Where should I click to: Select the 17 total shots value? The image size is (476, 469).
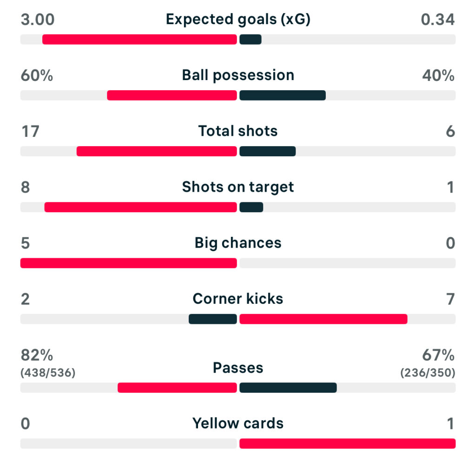30,132
